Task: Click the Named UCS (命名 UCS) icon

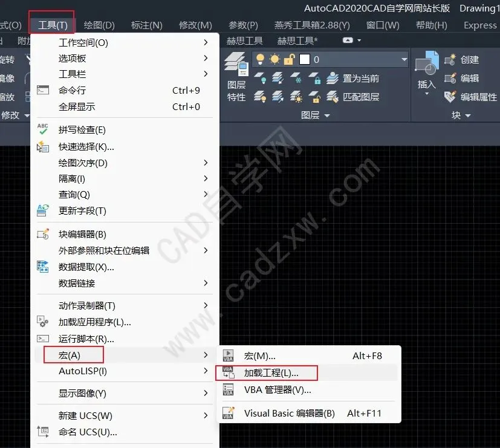Action: click(x=43, y=432)
